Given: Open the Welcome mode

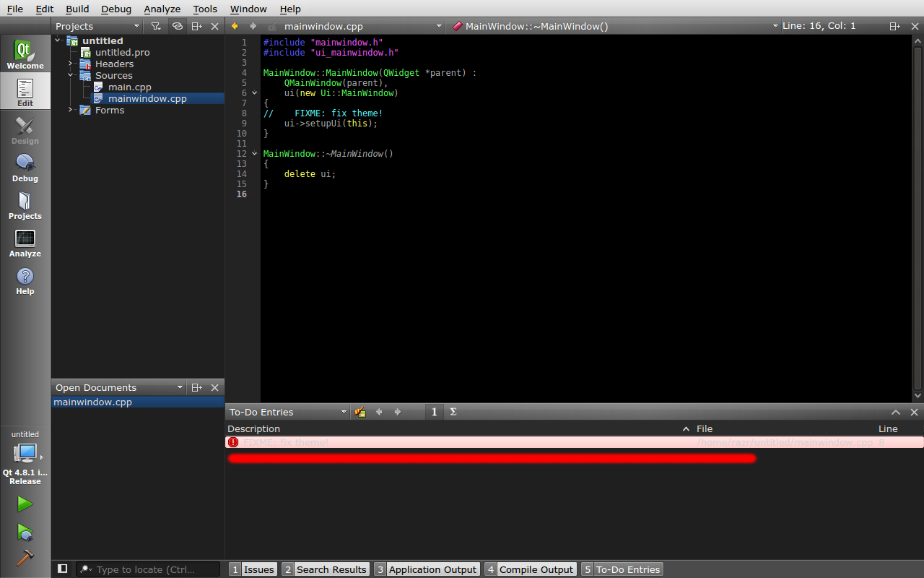Looking at the screenshot, I should [25, 55].
